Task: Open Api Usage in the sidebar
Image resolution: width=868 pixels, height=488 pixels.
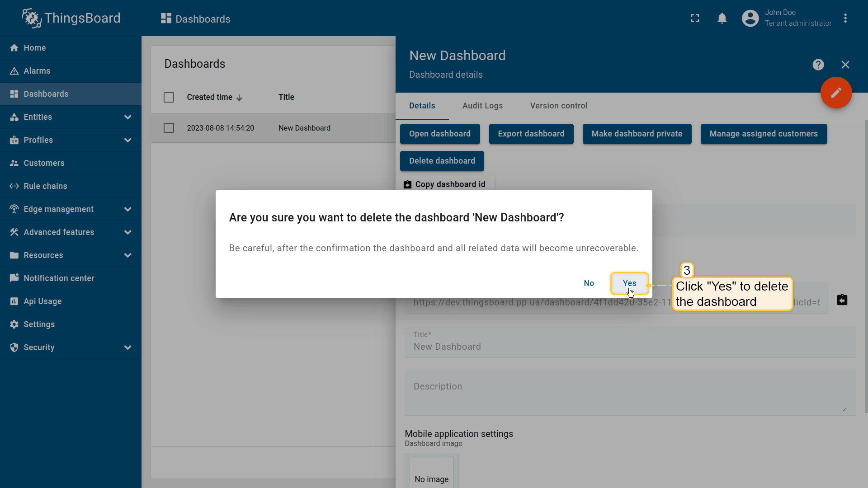Action: (42, 301)
